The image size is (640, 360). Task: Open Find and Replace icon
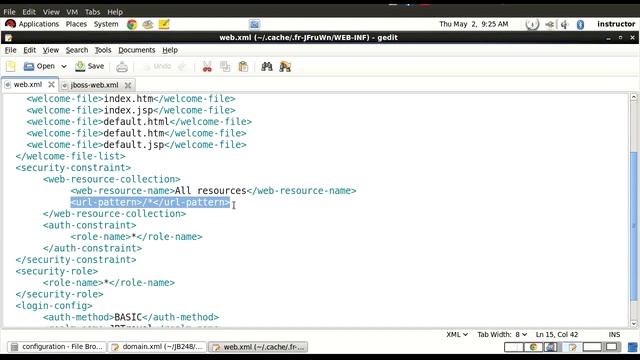[x=285, y=67]
